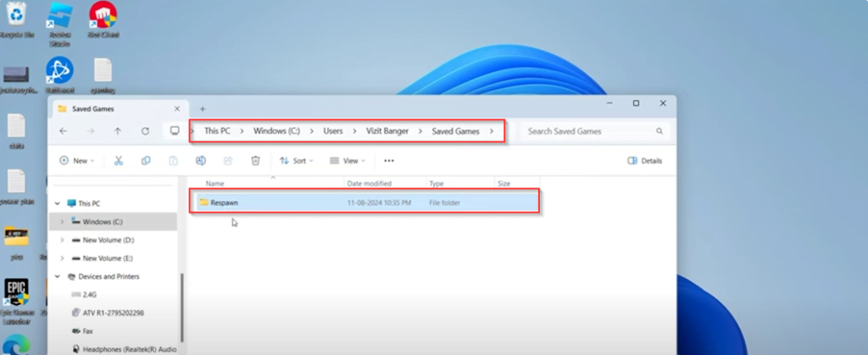Add a new File Explorer tab
868x355 pixels.
point(202,109)
